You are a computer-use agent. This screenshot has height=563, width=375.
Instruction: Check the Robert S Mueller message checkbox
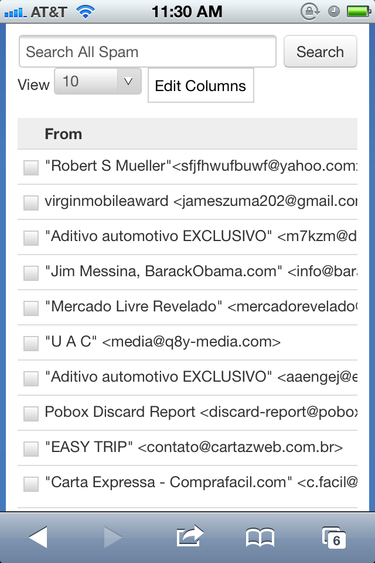[x=31, y=167]
